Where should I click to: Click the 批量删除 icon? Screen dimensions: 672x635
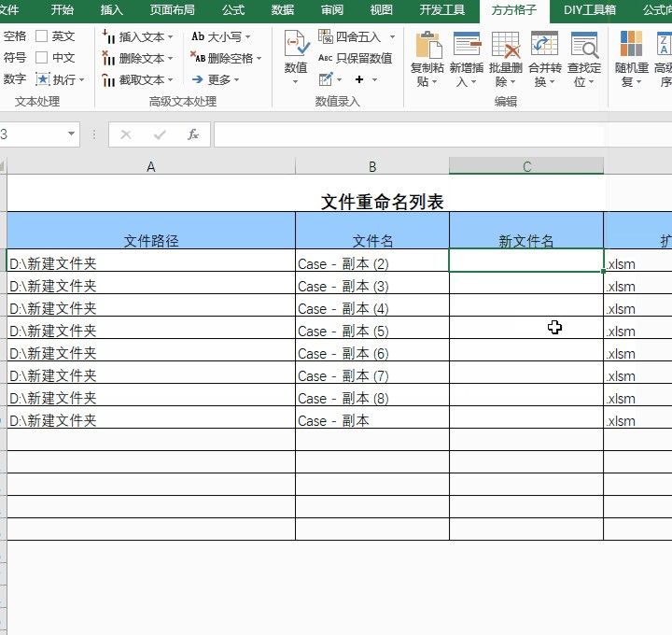tap(506, 44)
